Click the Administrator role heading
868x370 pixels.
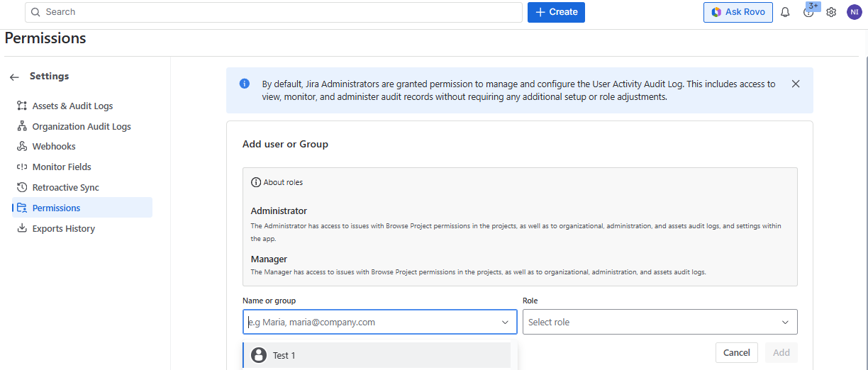click(x=279, y=211)
